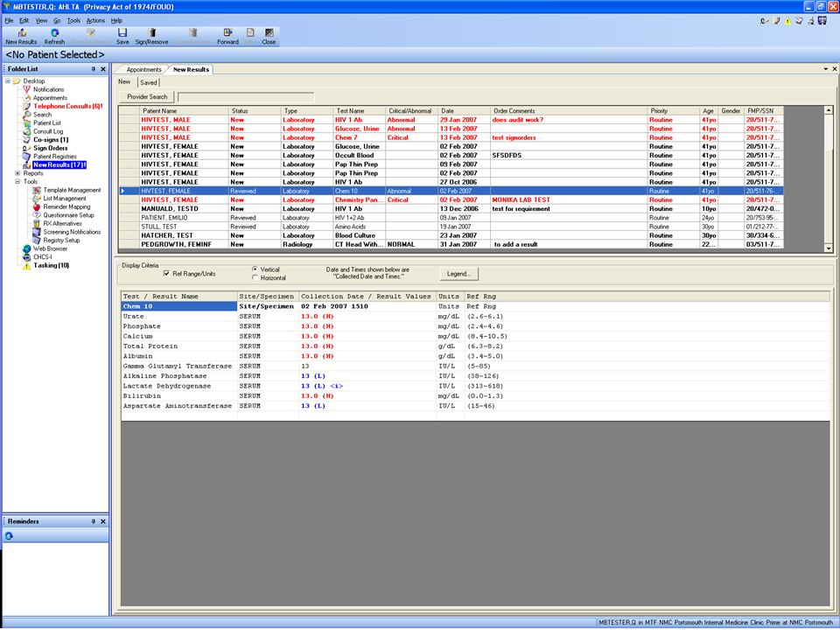Open the View menu
Screen dimensions: 840x630
click(x=41, y=20)
